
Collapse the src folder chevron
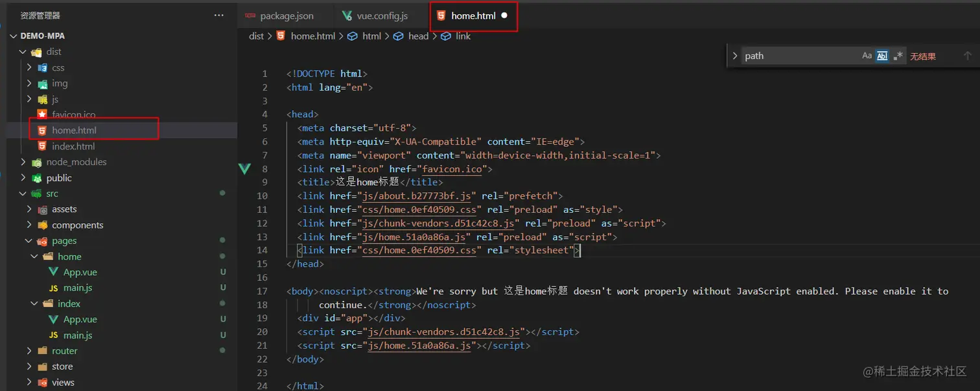click(23, 194)
